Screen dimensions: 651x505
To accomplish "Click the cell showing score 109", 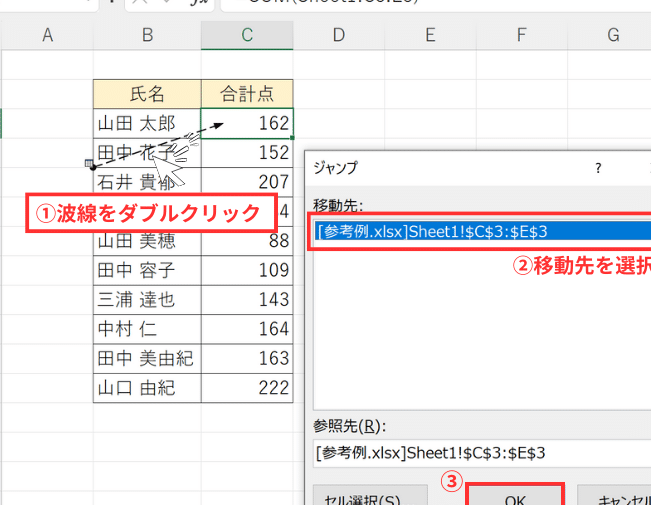I will point(247,270).
